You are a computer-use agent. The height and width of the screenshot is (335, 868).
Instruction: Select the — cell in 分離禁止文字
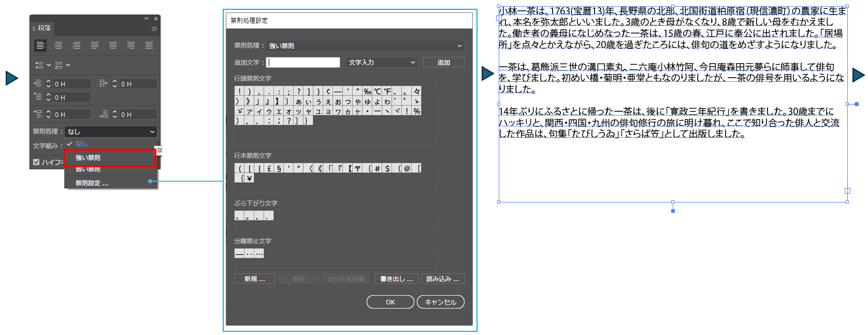(239, 253)
